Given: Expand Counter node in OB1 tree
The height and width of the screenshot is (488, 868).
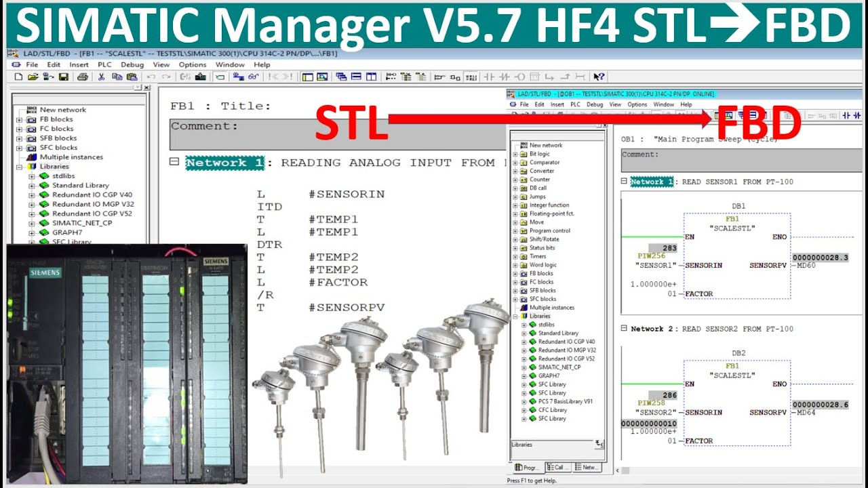Looking at the screenshot, I should click(515, 180).
